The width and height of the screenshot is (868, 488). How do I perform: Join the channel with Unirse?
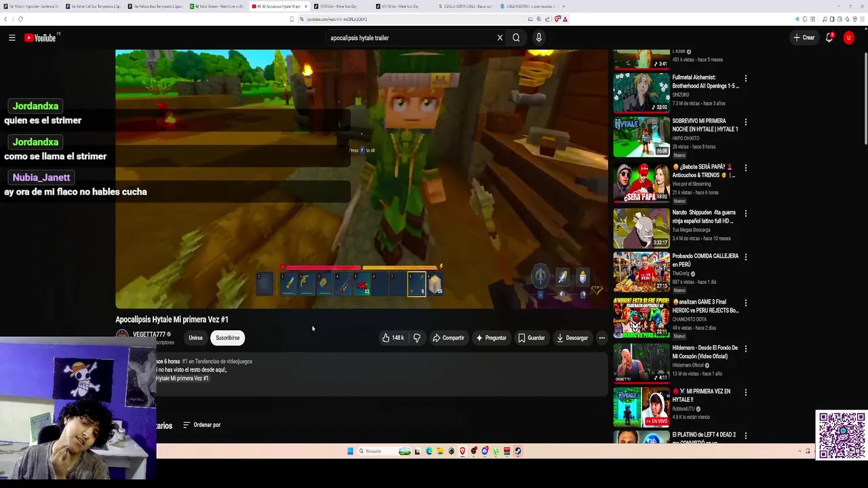pos(195,338)
